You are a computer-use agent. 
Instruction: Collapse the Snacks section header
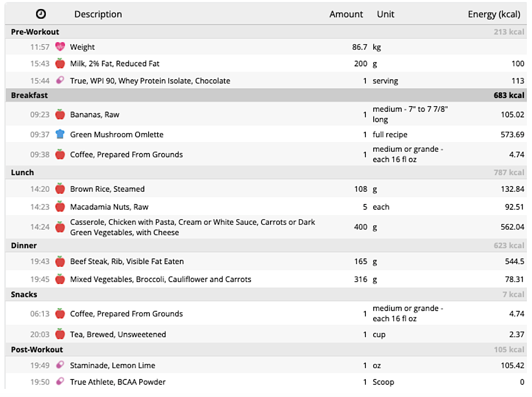[x=24, y=294]
